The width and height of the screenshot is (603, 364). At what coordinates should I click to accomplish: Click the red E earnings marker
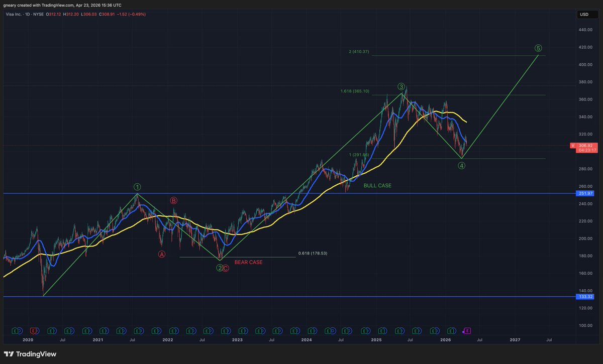point(33,331)
